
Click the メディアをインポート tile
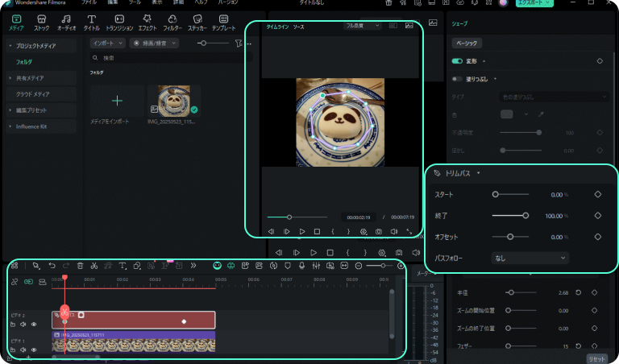click(x=117, y=105)
